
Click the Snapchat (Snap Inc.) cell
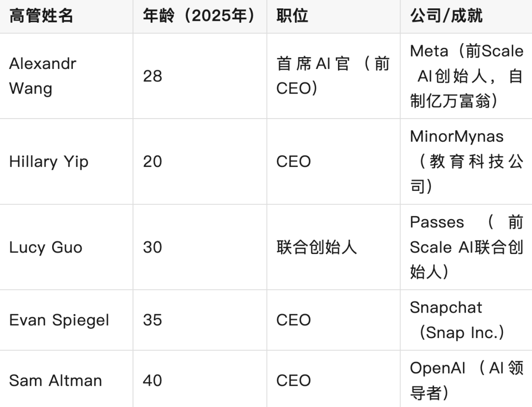click(x=458, y=320)
